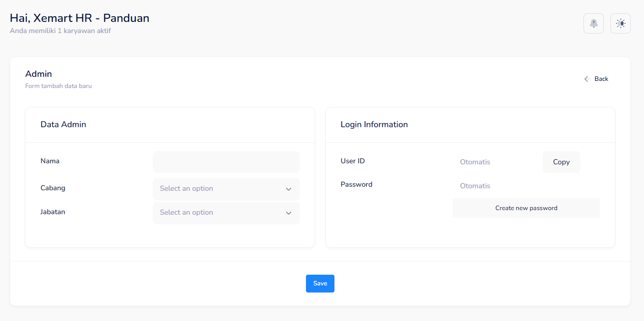Click the Nama field label
Image resolution: width=644 pixels, height=321 pixels.
point(50,161)
